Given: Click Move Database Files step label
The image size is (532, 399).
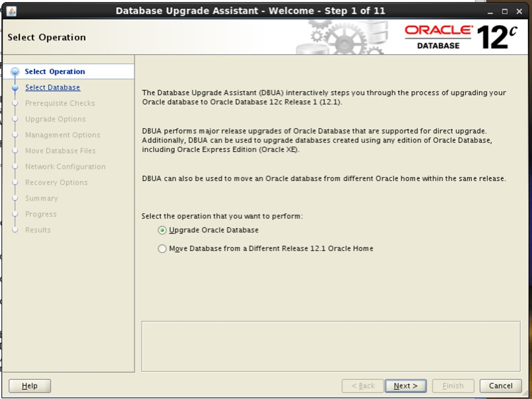Looking at the screenshot, I should (60, 151).
